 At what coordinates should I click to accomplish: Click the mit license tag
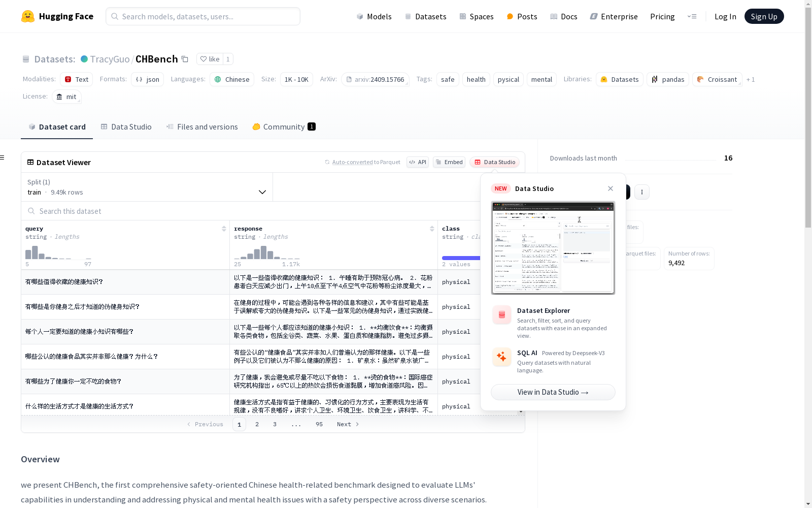[x=66, y=97]
